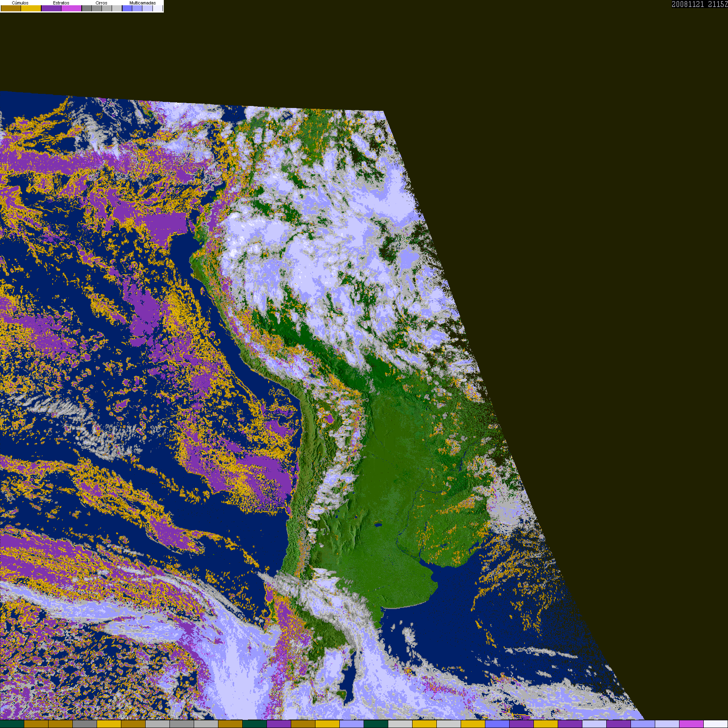Choose the darkest blue Multicamadas legend swatch
728x728 pixels.
[127, 8]
